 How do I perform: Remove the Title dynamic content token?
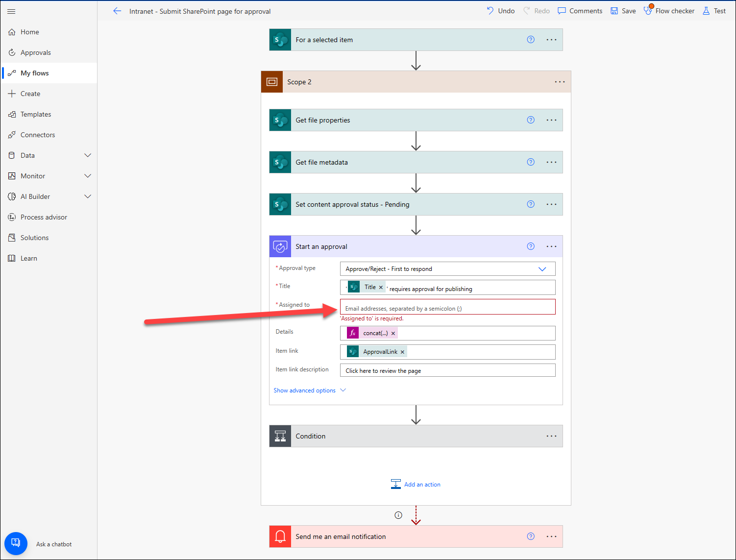381,287
